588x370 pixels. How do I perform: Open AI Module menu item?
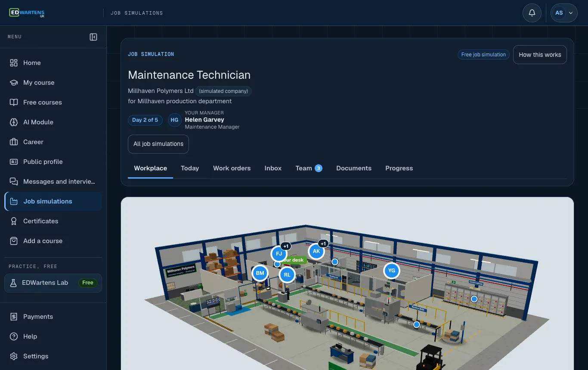click(53, 122)
